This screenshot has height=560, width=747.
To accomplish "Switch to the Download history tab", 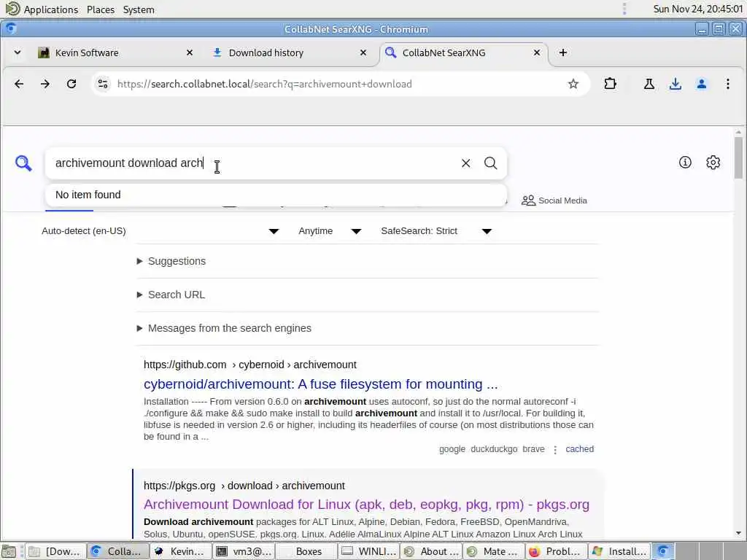I will pos(289,52).
